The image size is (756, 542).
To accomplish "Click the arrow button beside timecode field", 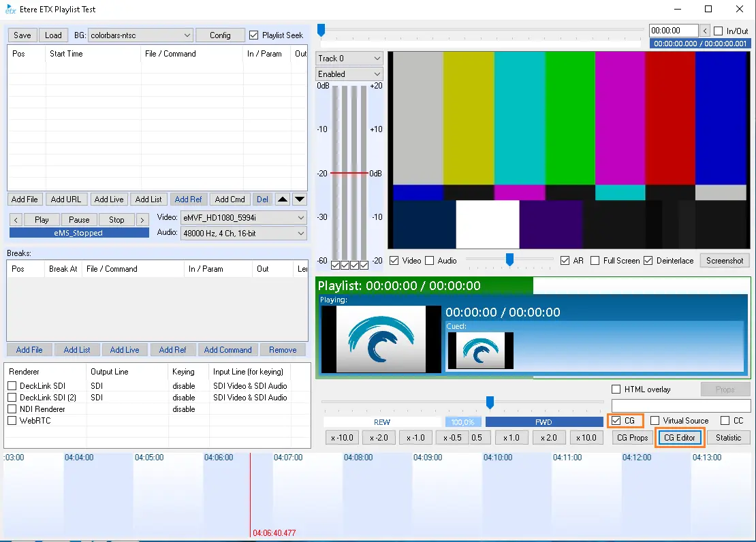I will pos(705,31).
